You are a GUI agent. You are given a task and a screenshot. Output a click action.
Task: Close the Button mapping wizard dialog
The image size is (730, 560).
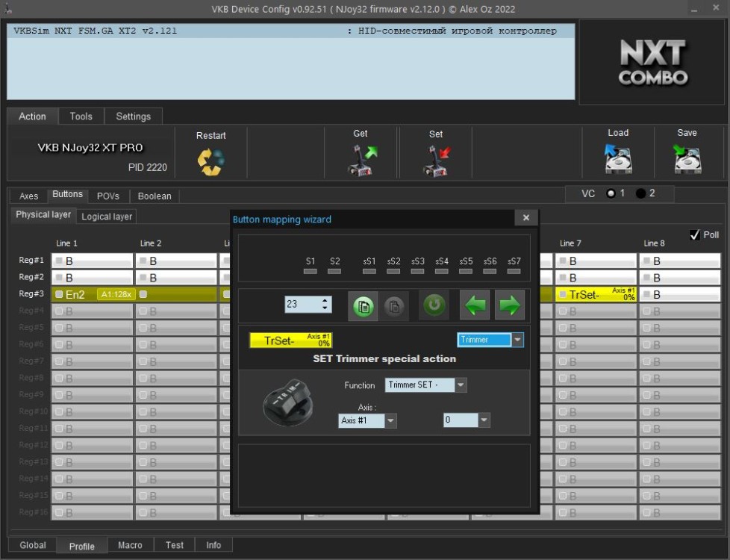(x=525, y=218)
